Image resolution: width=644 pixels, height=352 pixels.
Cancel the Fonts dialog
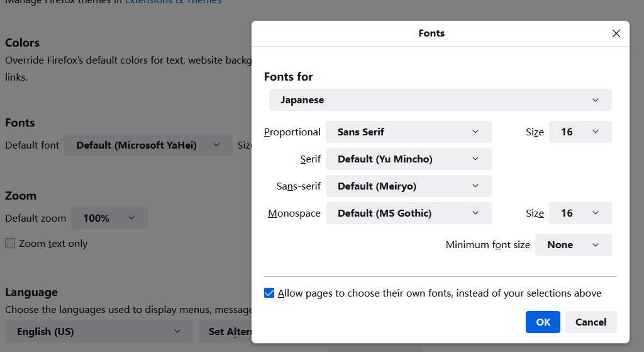pos(591,322)
